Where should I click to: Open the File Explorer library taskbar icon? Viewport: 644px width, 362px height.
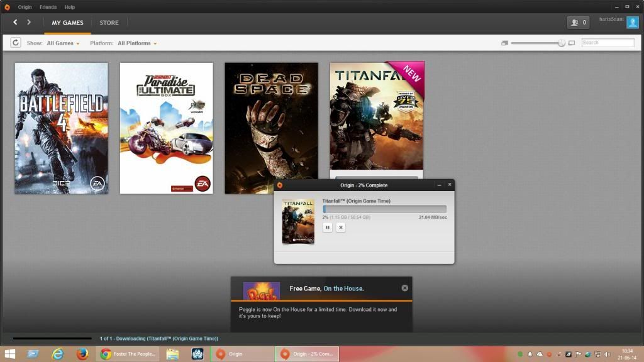[33, 354]
